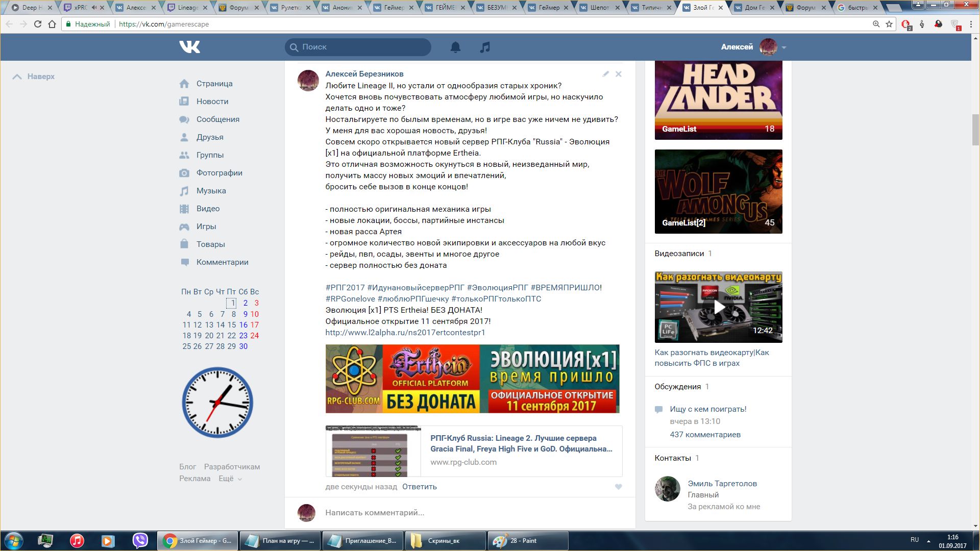This screenshot has height=551, width=980.
Task: Open Разработчикам footer link
Action: coord(232,467)
